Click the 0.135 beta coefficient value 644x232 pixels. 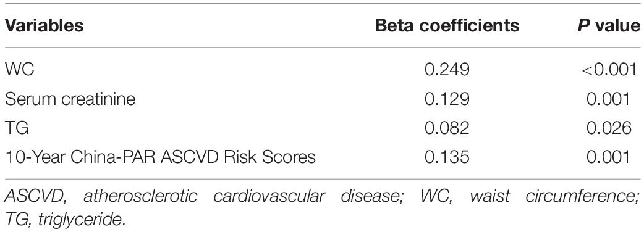point(447,157)
